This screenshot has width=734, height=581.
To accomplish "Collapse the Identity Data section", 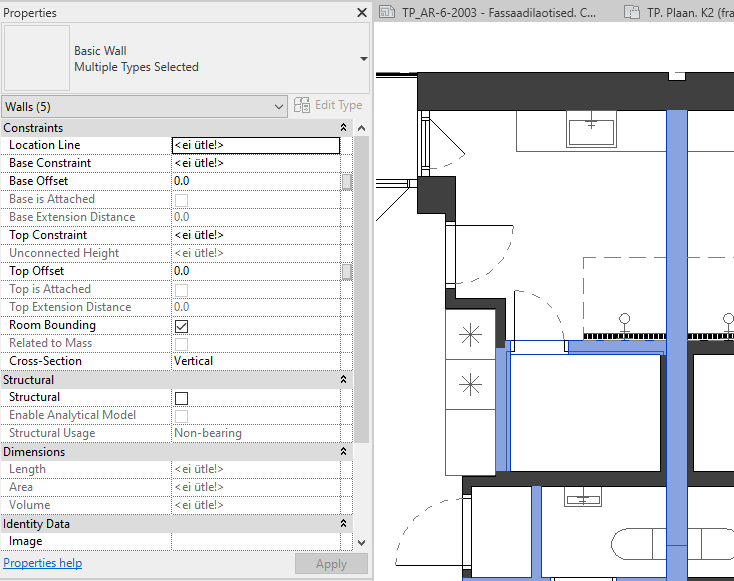I will coord(344,524).
